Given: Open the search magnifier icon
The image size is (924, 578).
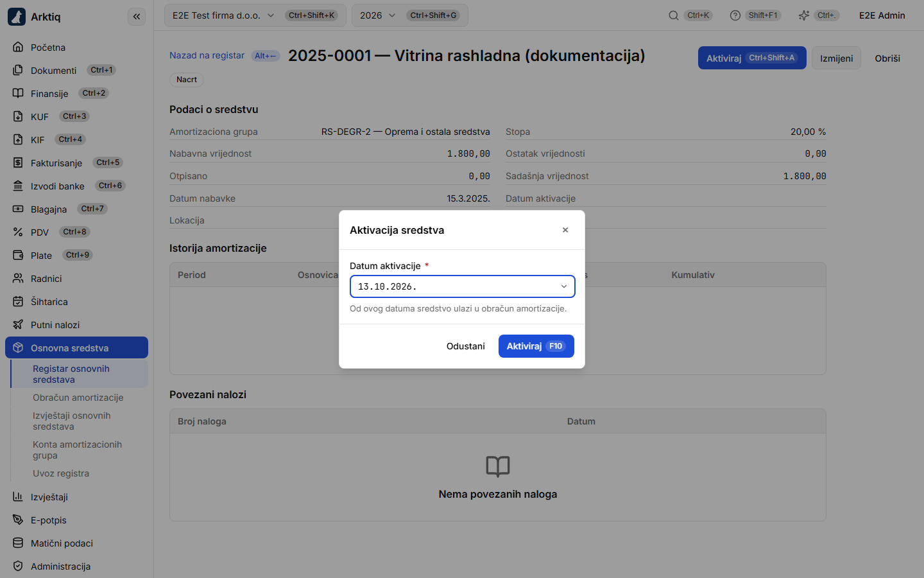Looking at the screenshot, I should point(674,15).
